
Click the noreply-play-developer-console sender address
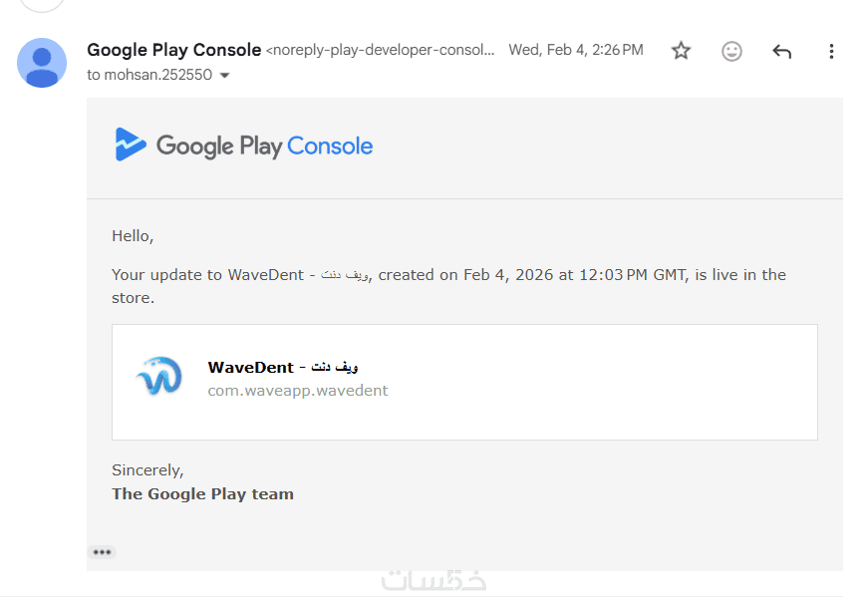(x=381, y=50)
